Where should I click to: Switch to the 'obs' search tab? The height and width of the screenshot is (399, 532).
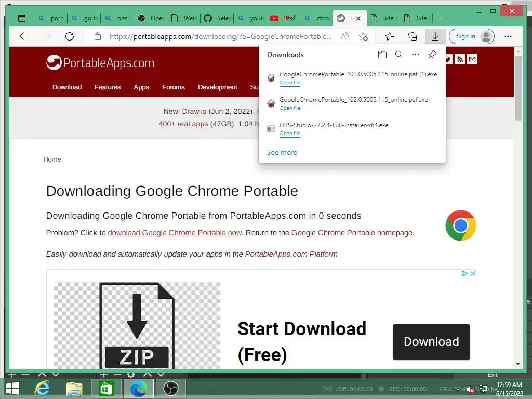117,18
